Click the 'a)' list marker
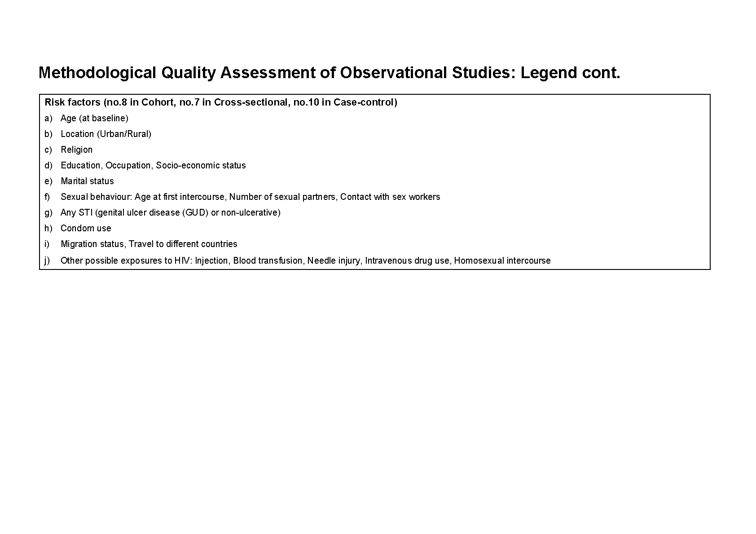Screen dimensions: 756x534 pos(48,118)
